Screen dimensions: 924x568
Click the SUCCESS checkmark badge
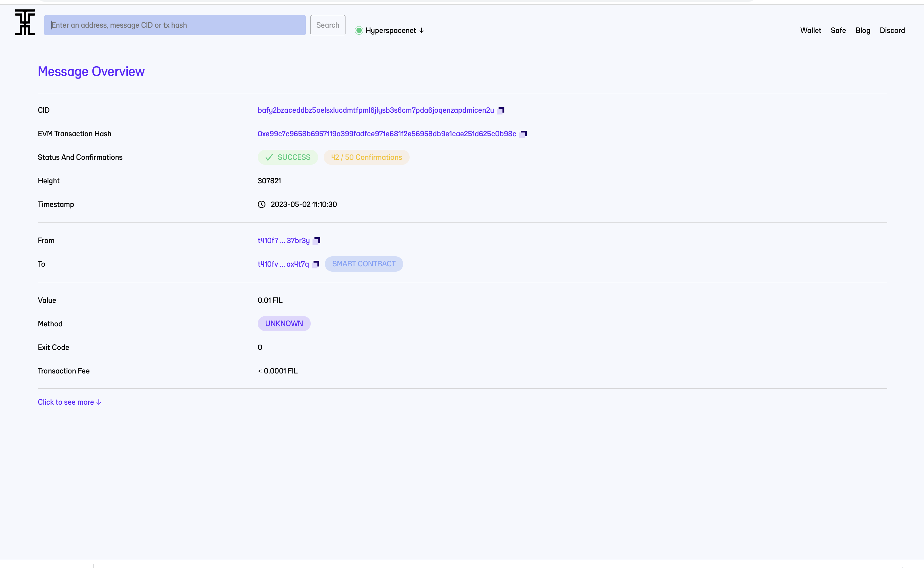coord(288,157)
